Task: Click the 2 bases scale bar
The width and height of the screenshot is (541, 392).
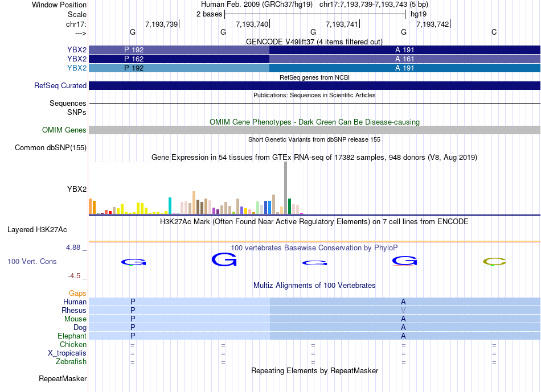Action: pos(315,14)
